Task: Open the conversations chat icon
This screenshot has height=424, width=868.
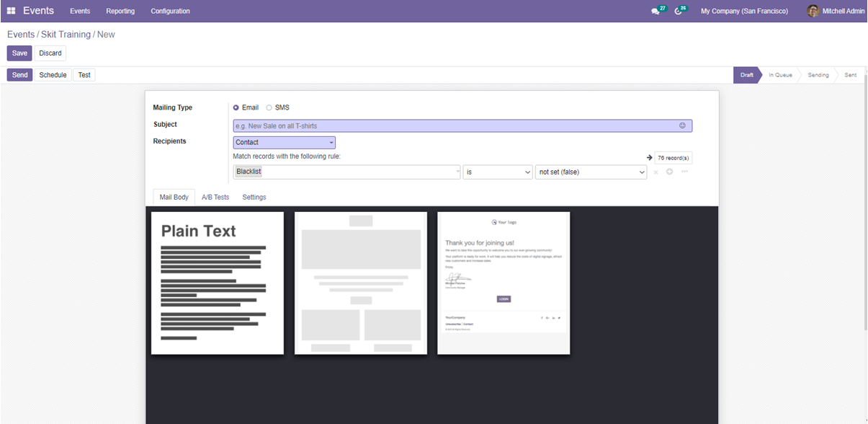Action: [x=655, y=12]
